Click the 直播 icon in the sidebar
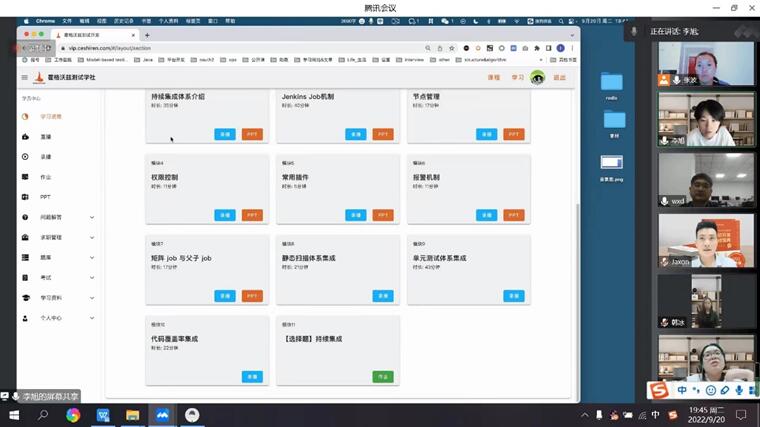 [26, 137]
